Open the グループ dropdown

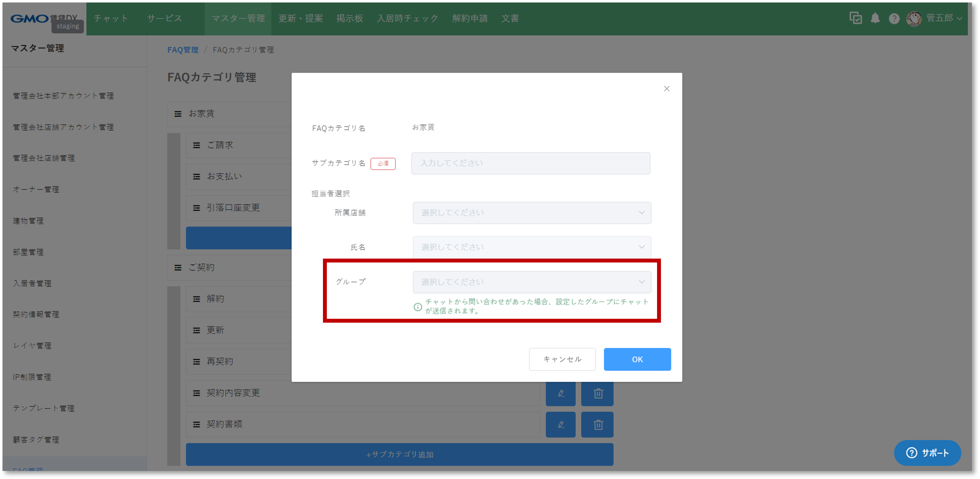pyautogui.click(x=531, y=282)
